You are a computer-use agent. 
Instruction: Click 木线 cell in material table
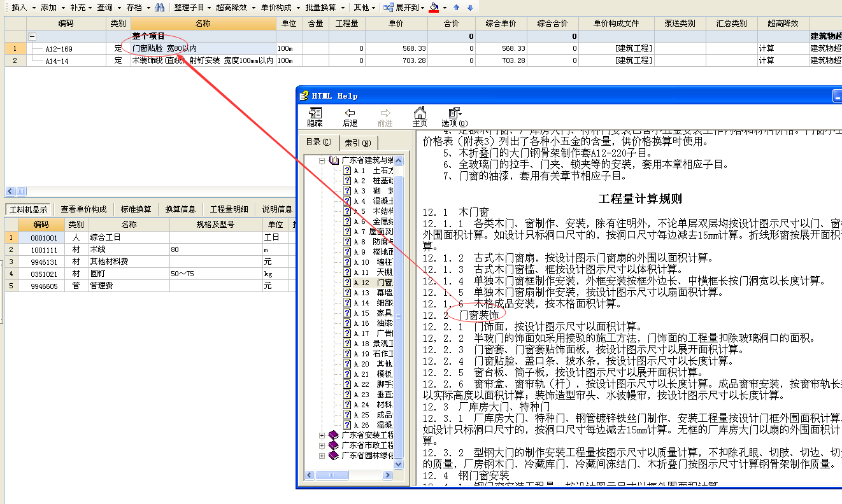coord(129,249)
